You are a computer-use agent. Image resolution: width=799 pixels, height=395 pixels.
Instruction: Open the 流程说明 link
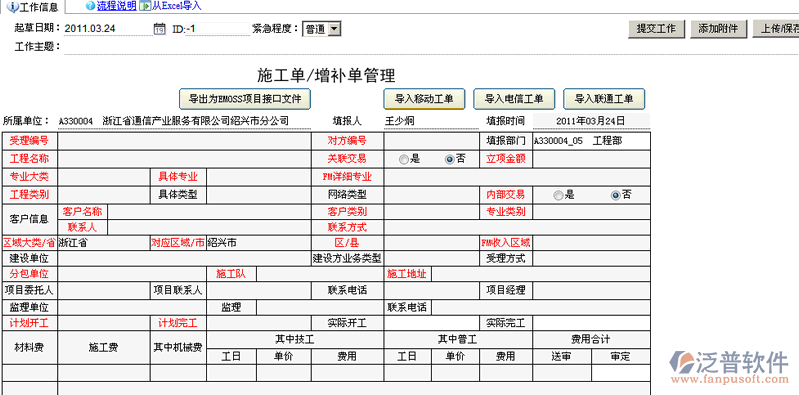tap(116, 6)
